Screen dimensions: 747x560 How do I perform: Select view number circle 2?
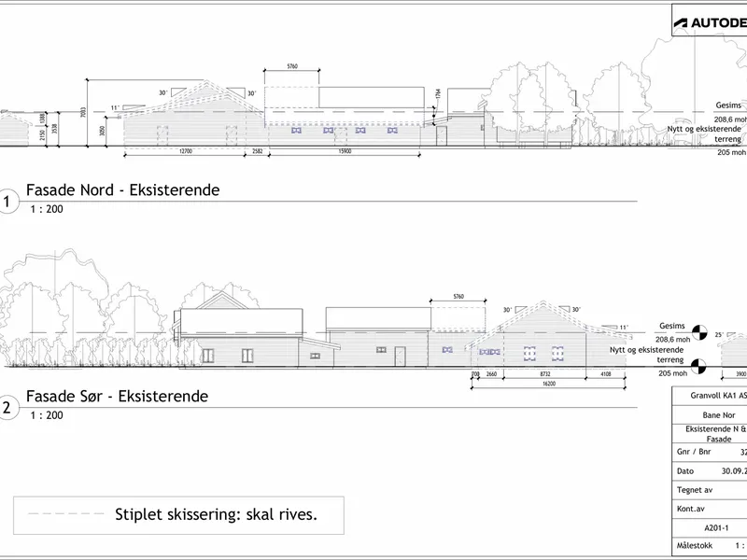pos(7,408)
